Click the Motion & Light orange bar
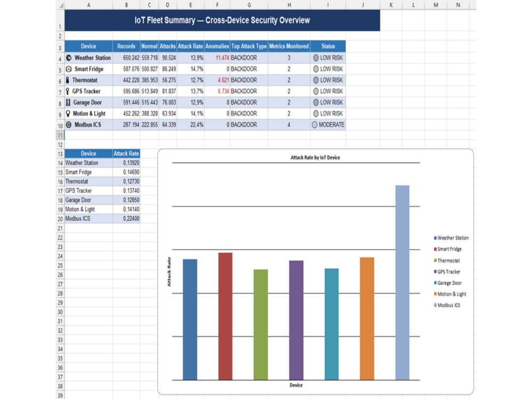This screenshot has height=399, width=532. click(x=367, y=319)
